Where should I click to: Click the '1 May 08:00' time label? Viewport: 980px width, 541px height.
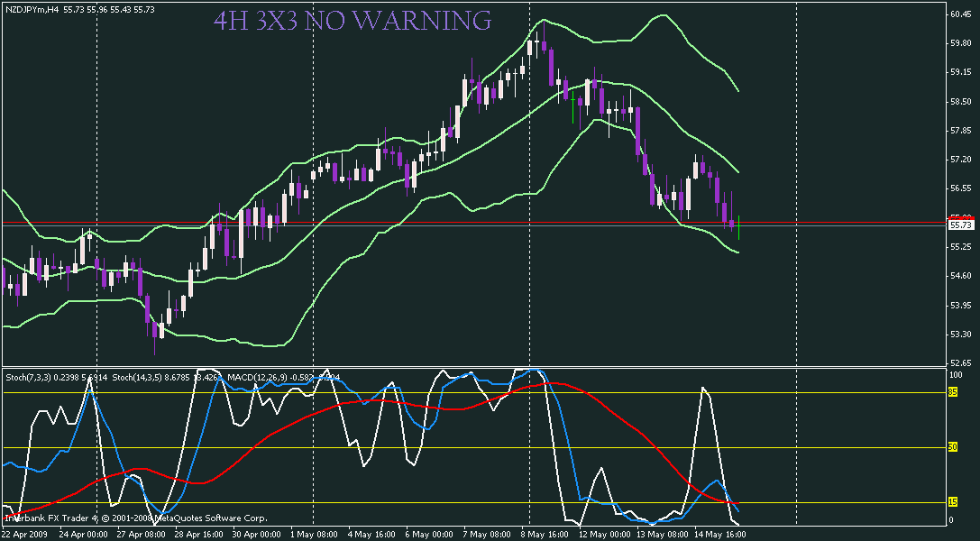(x=315, y=535)
